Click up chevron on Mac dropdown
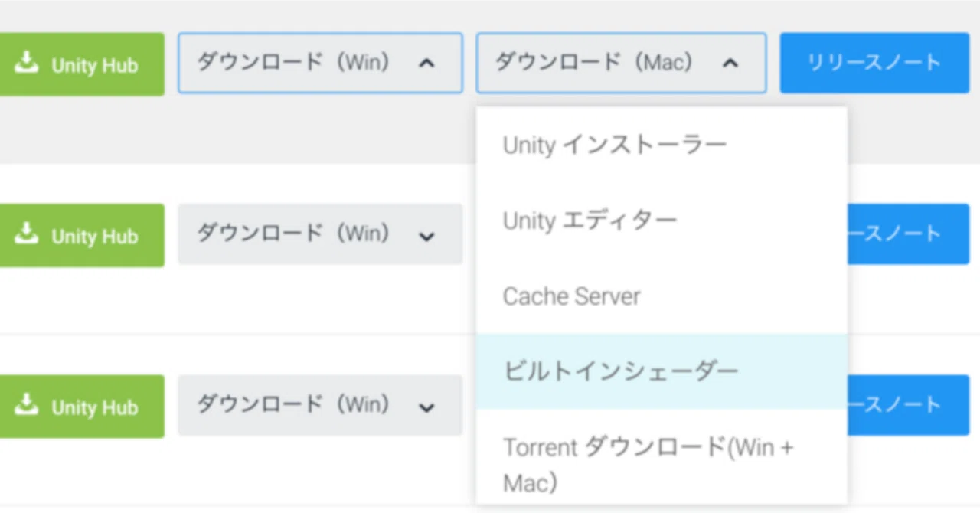Viewport: 980px width, 513px height. pos(730,64)
